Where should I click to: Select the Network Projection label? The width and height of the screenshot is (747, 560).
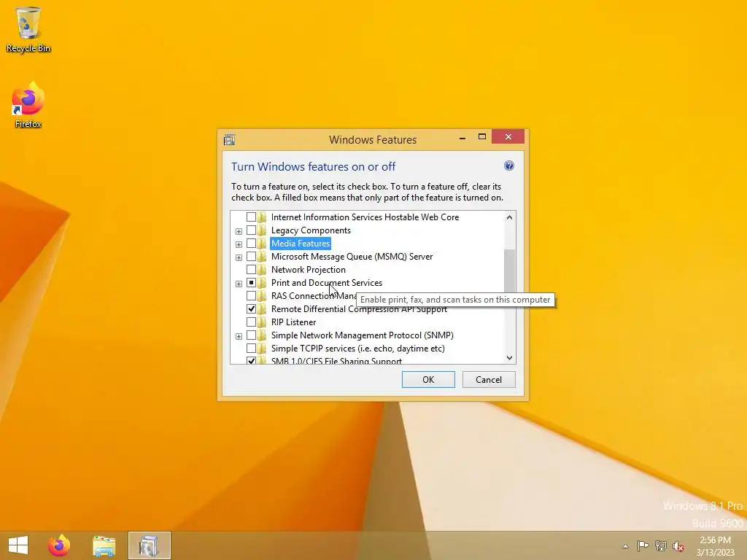(x=309, y=270)
